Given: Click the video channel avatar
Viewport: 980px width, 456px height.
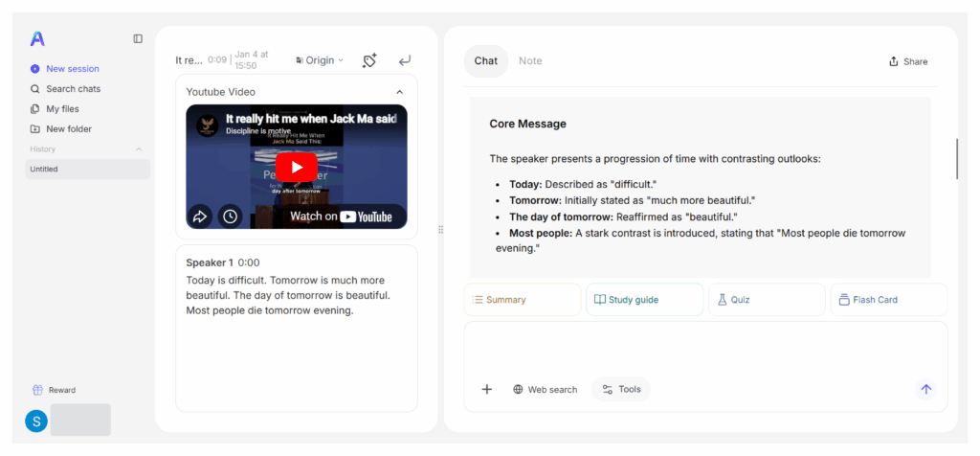Looking at the screenshot, I should coord(206,125).
